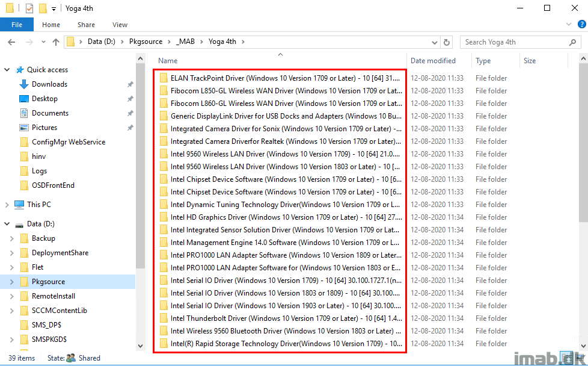The image size is (588, 366).
Task: Click the Back navigation arrow
Action: pos(11,42)
